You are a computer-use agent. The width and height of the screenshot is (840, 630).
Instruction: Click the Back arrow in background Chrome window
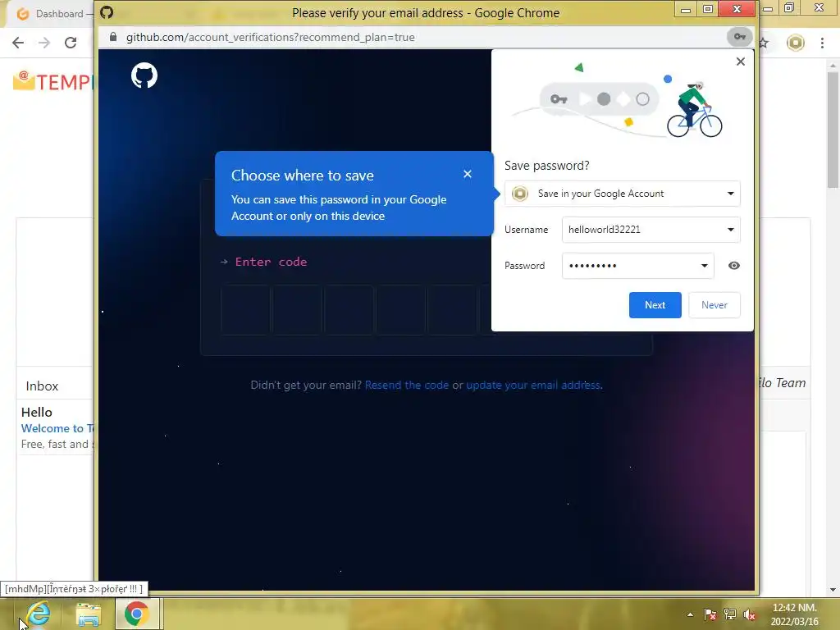pos(18,43)
